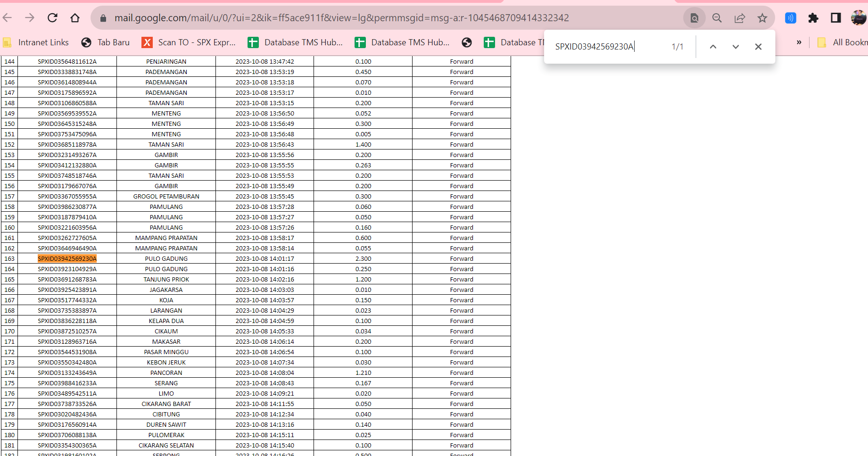Screen dimensions: 868x456
Task: Select tracking number SPXID03338831748A
Action: pos(67,72)
